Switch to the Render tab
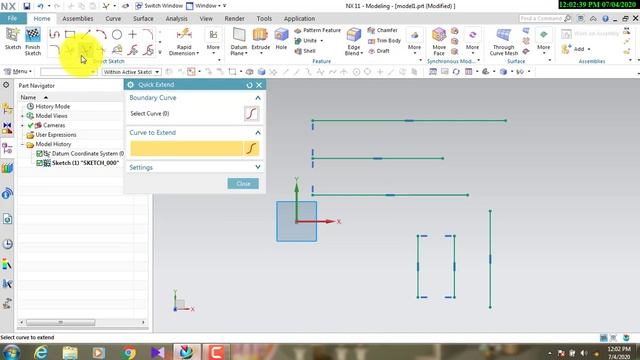Image resolution: width=640 pixels, height=360 pixels. (x=234, y=18)
